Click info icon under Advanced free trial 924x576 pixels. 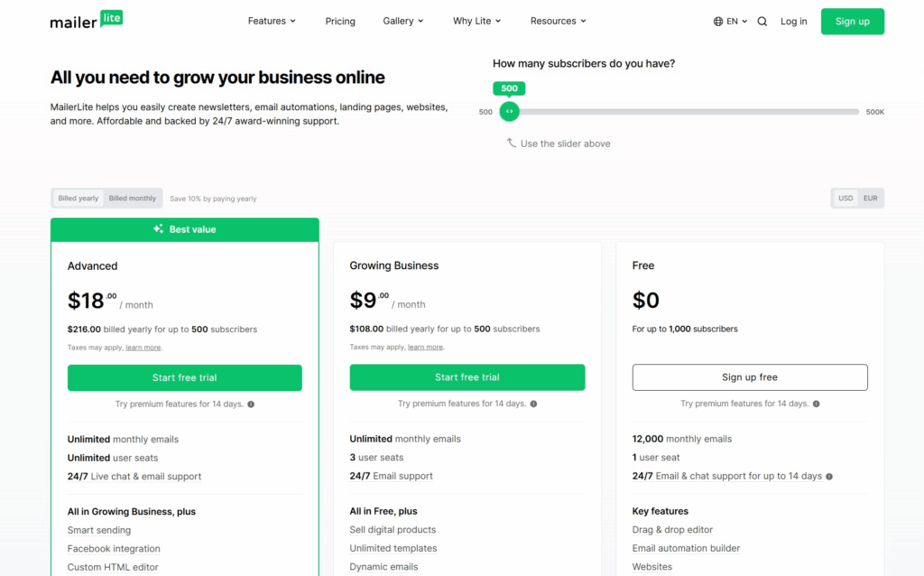[251, 404]
